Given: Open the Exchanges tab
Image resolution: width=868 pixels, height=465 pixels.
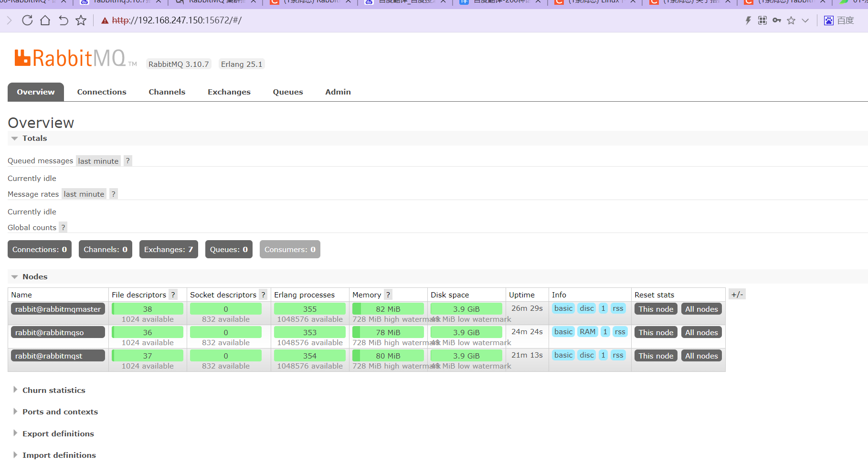Looking at the screenshot, I should [229, 92].
